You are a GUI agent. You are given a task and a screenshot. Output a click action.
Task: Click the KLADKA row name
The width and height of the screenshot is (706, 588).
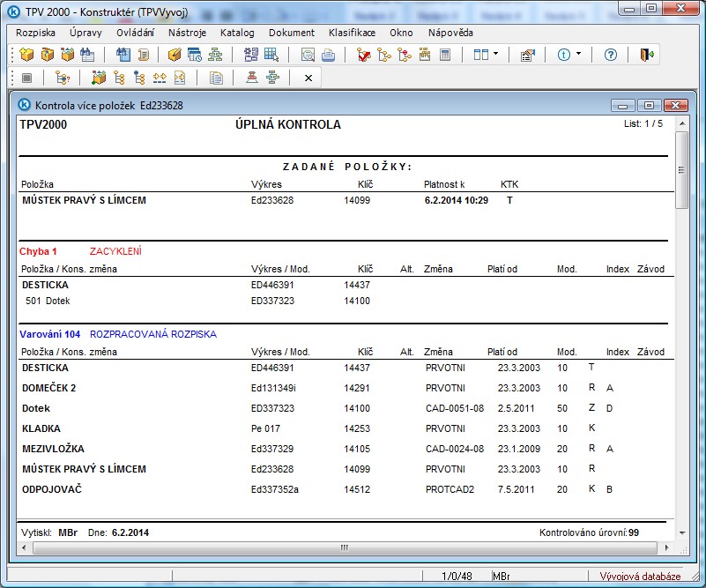click(x=41, y=428)
